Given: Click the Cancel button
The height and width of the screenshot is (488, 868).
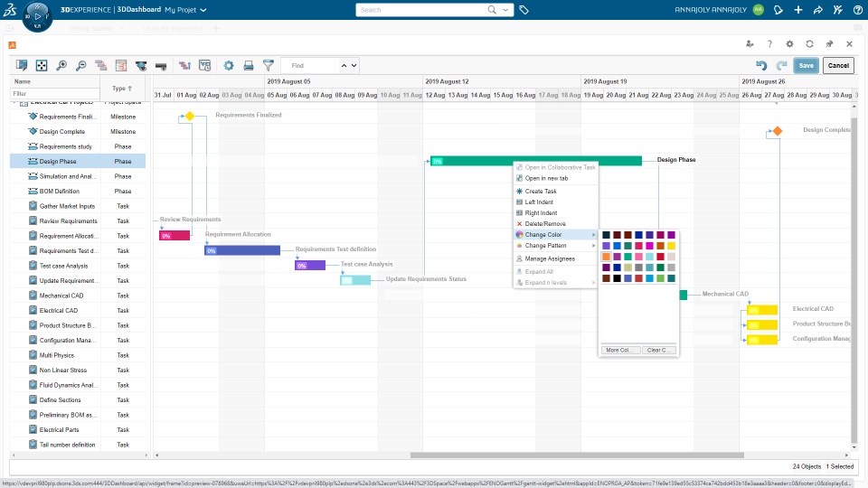Looking at the screenshot, I should pos(838,65).
